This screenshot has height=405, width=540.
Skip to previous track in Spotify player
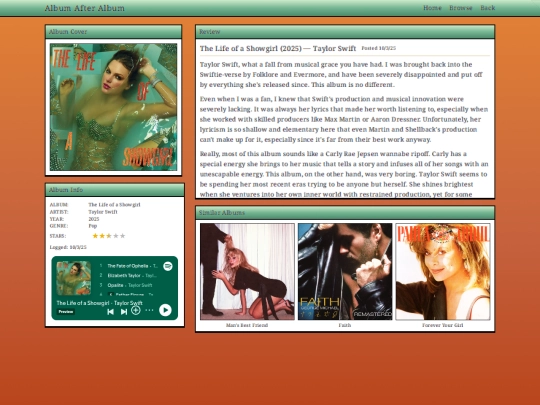coord(111,312)
